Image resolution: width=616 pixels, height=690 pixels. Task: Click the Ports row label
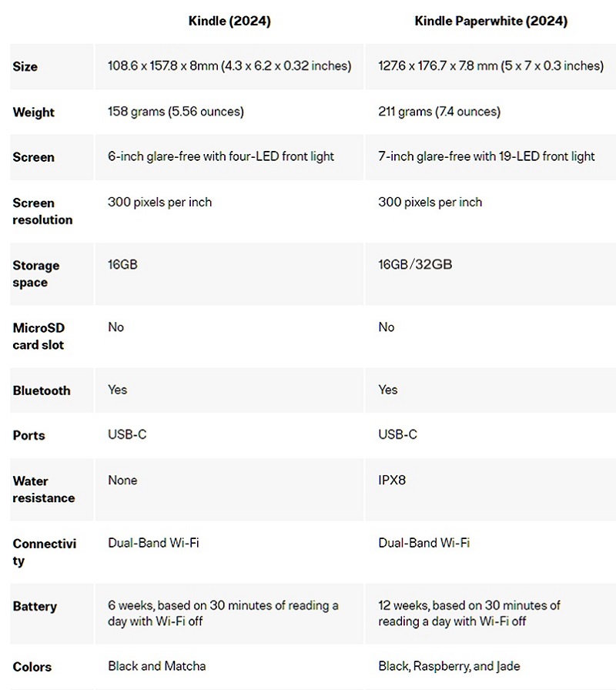tap(29, 435)
